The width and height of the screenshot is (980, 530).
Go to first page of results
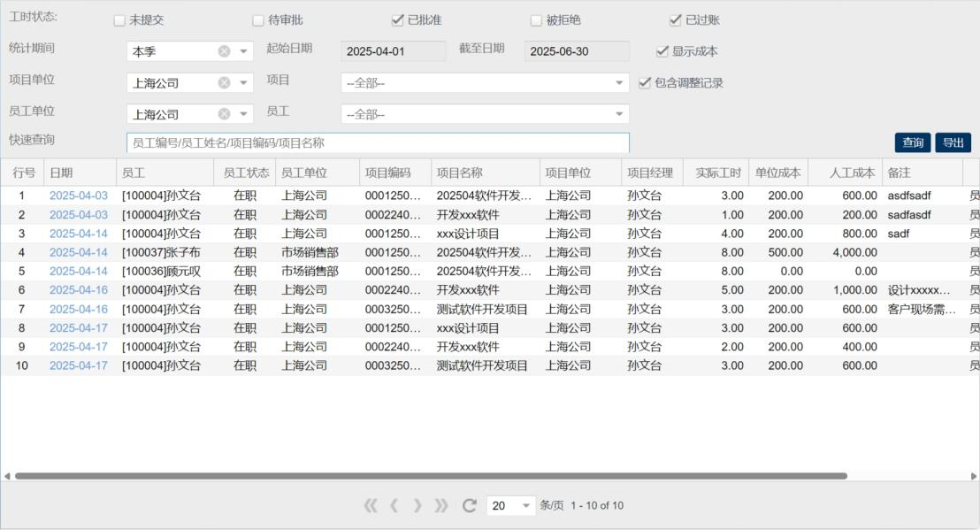(371, 506)
